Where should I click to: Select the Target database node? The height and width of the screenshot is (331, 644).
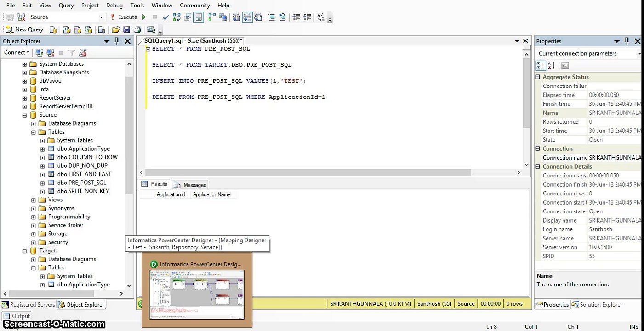click(x=47, y=251)
